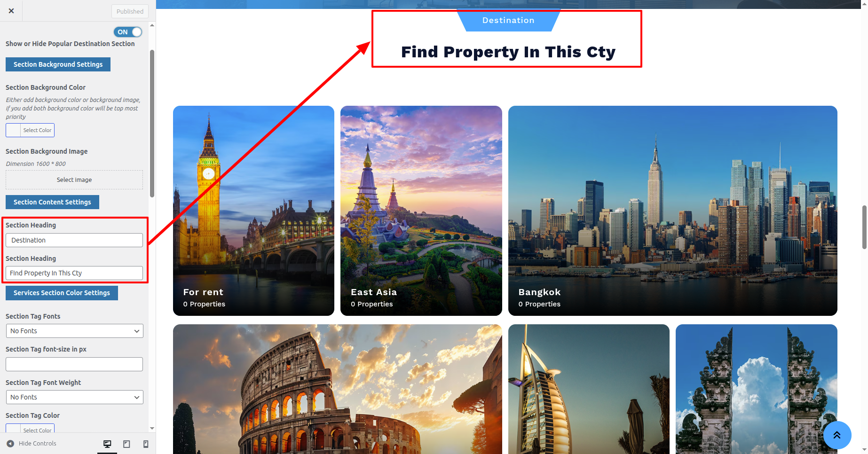Open the Section Tag Fonts dropdown
This screenshot has width=868, height=454.
click(74, 331)
